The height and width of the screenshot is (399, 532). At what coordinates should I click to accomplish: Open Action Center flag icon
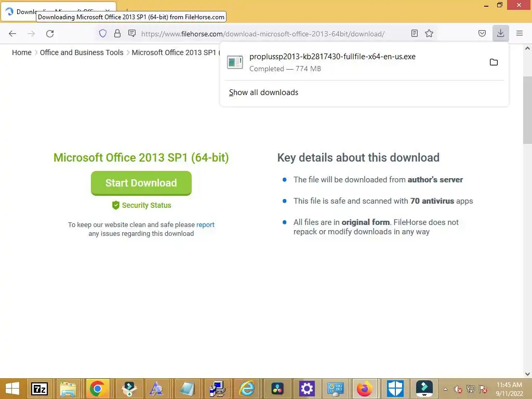coord(484,389)
